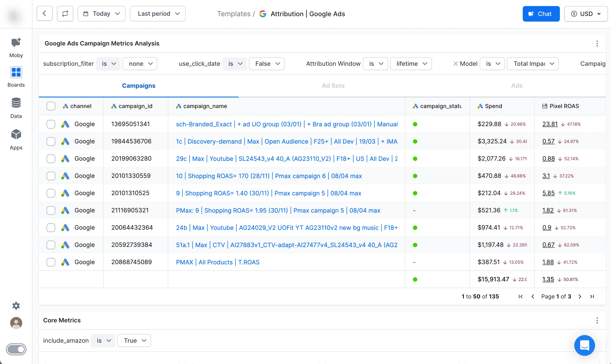Open the Boards section icon
The image size is (611, 364).
click(x=16, y=72)
